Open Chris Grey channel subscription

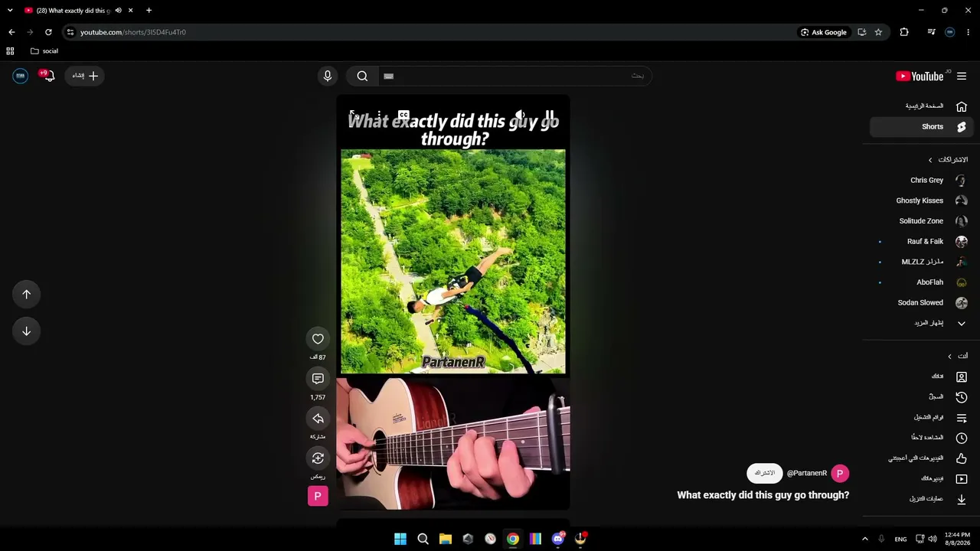(921, 181)
